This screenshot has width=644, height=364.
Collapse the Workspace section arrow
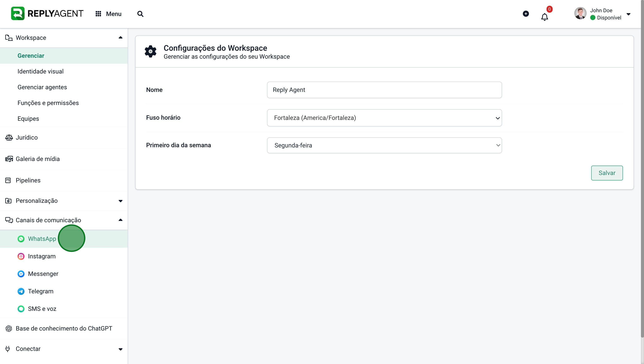[120, 37]
